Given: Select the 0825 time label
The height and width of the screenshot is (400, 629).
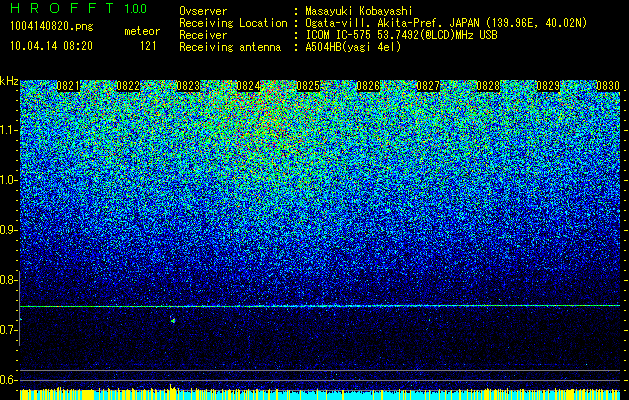Looking at the screenshot, I should point(308,86).
